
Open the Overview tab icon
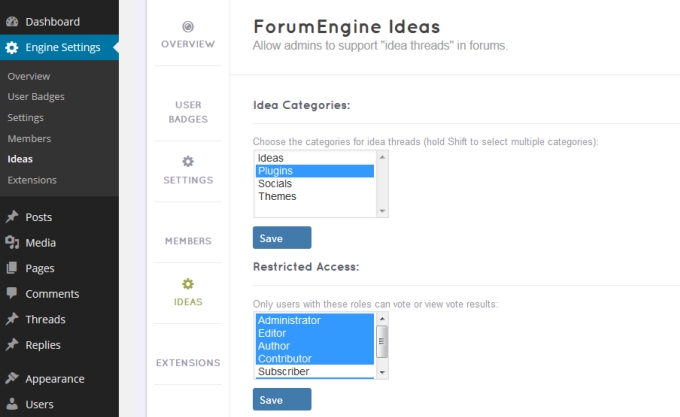pos(188,26)
